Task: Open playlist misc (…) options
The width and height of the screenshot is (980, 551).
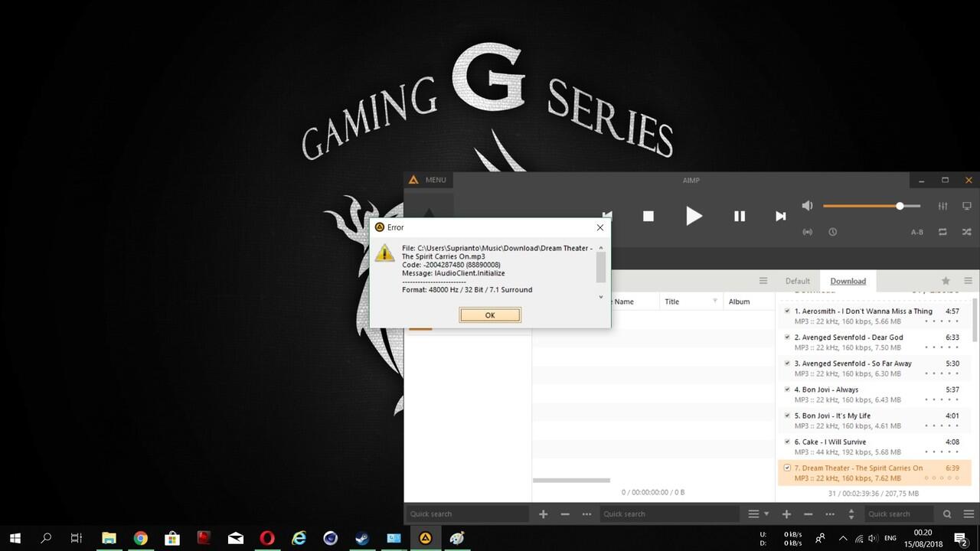Action: tap(829, 514)
